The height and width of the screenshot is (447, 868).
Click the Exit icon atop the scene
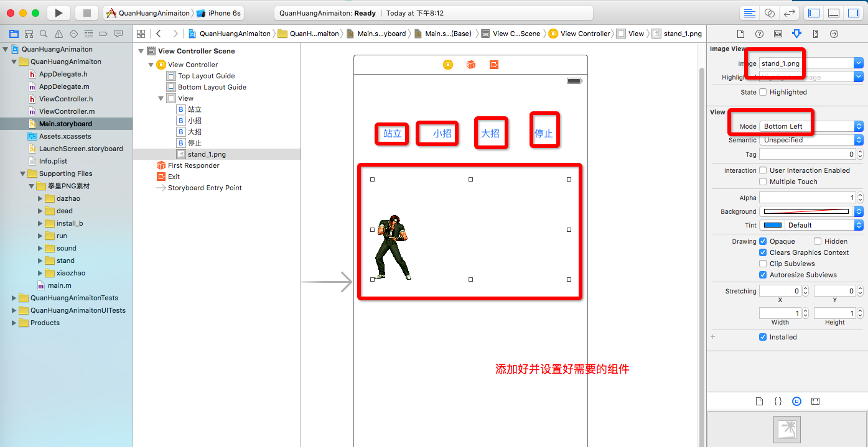click(494, 65)
